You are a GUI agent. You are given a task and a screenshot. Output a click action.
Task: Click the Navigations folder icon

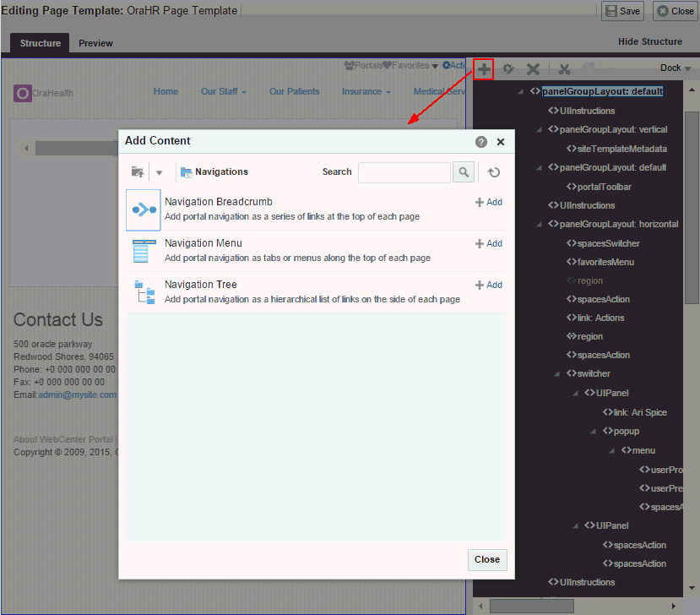[186, 172]
